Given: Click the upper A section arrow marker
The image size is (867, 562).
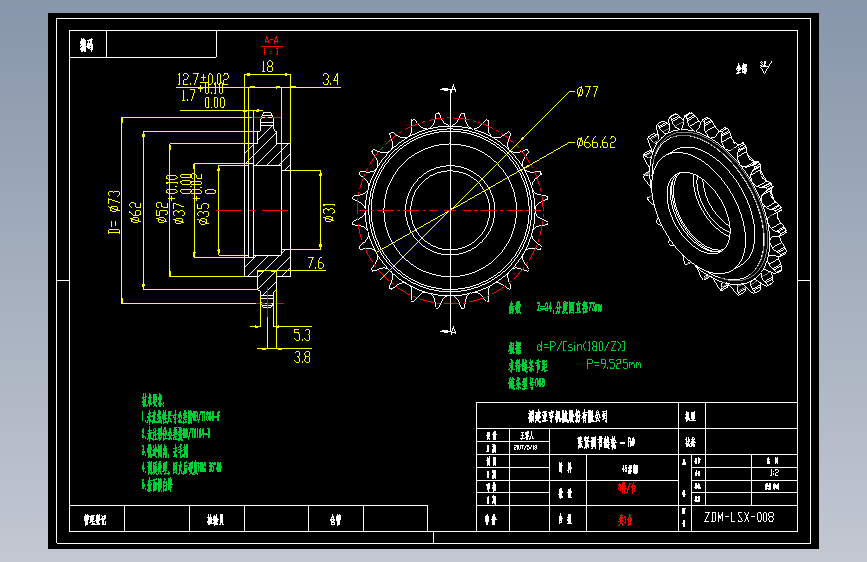Looking at the screenshot, I should pos(449,89).
